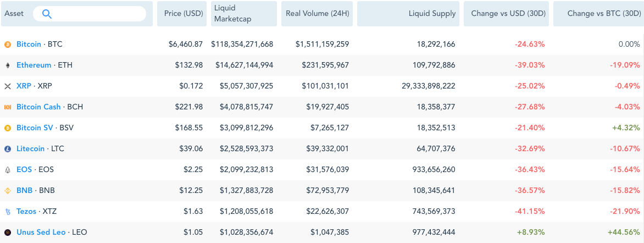Select BNB price $12.25
The image size is (644, 243).
(x=191, y=190)
